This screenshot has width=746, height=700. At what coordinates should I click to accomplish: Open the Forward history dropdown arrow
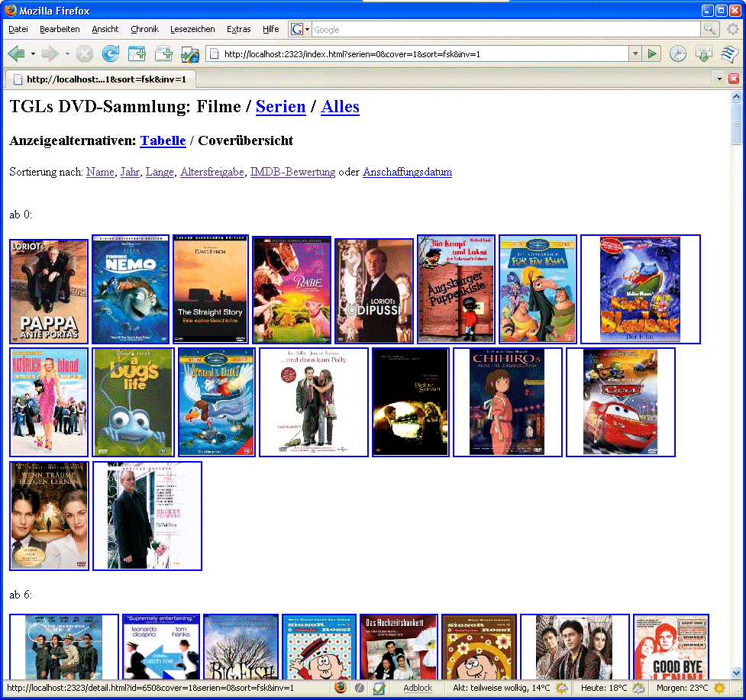pyautogui.click(x=67, y=53)
